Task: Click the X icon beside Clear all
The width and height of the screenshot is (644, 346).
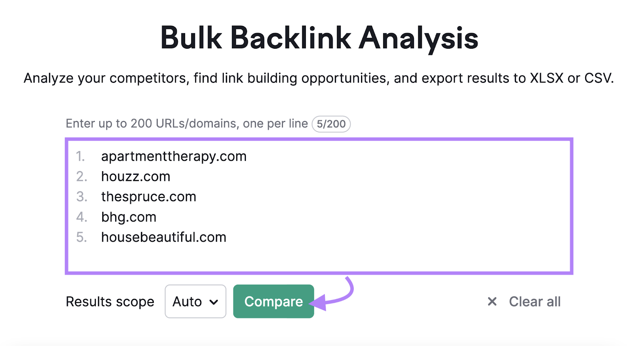Action: (491, 301)
